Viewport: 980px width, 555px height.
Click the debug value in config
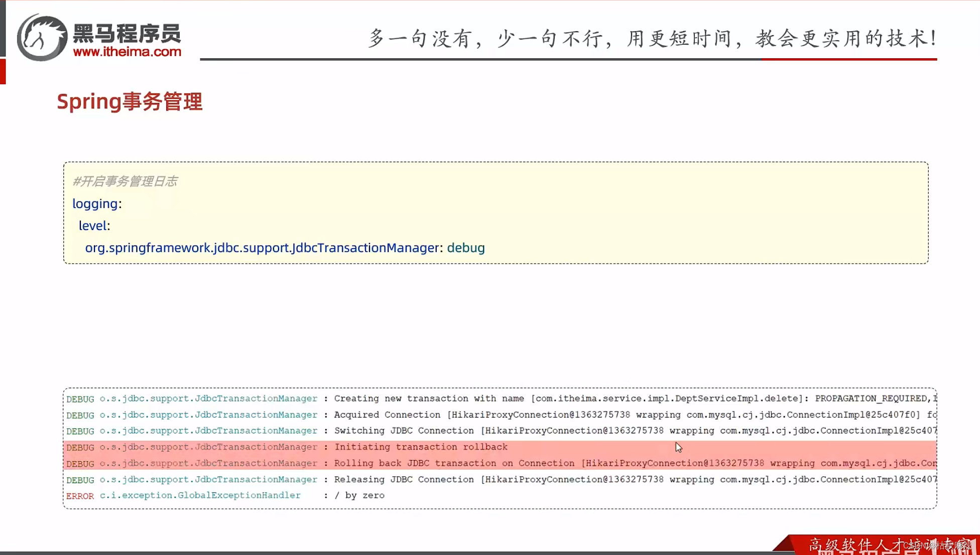[x=465, y=248]
